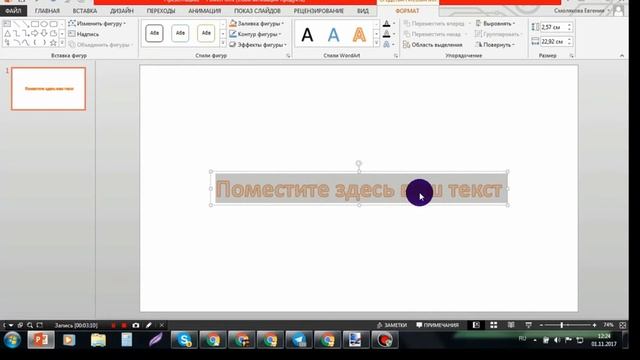
Task: Open the Повернуть rotate dropdown
Action: tap(496, 45)
